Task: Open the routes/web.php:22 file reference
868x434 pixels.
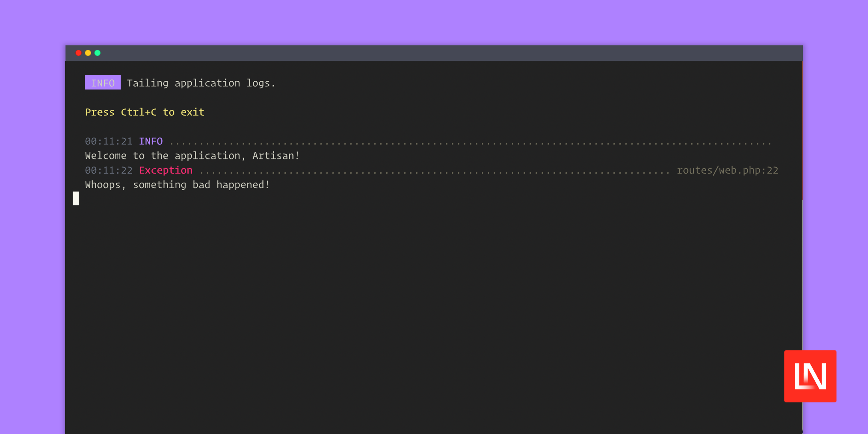Action: [x=727, y=170]
